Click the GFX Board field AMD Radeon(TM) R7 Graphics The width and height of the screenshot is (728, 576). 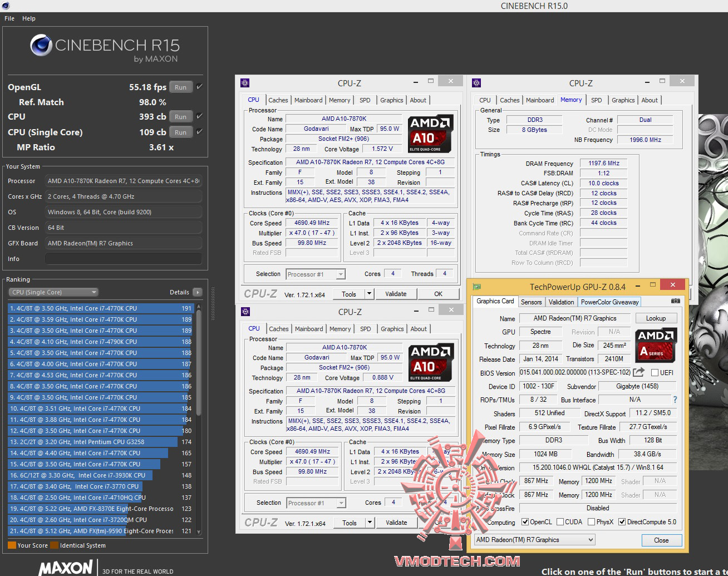(124, 243)
